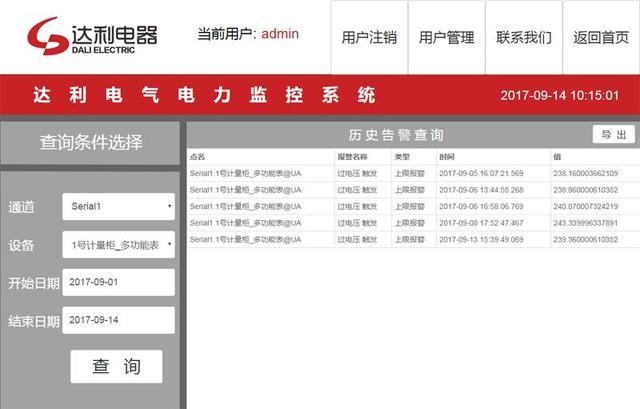Click the 结束日期 end date field
The image size is (640, 409).
click(x=118, y=321)
